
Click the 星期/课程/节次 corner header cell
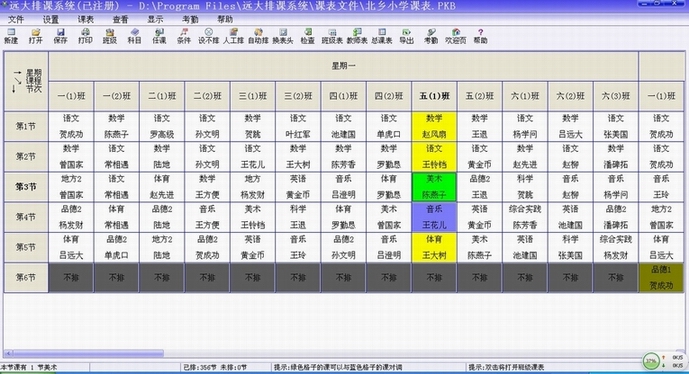tap(26, 81)
